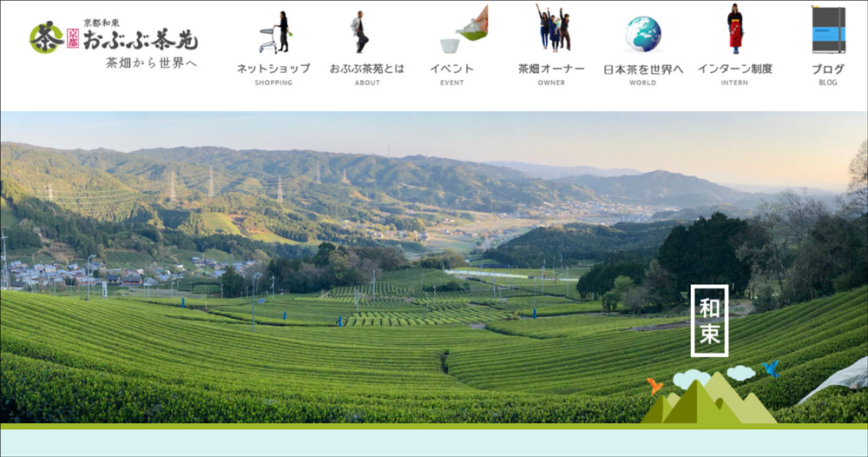This screenshot has height=457, width=868.
Task: Click the shopping cart person icon
Action: [274, 33]
